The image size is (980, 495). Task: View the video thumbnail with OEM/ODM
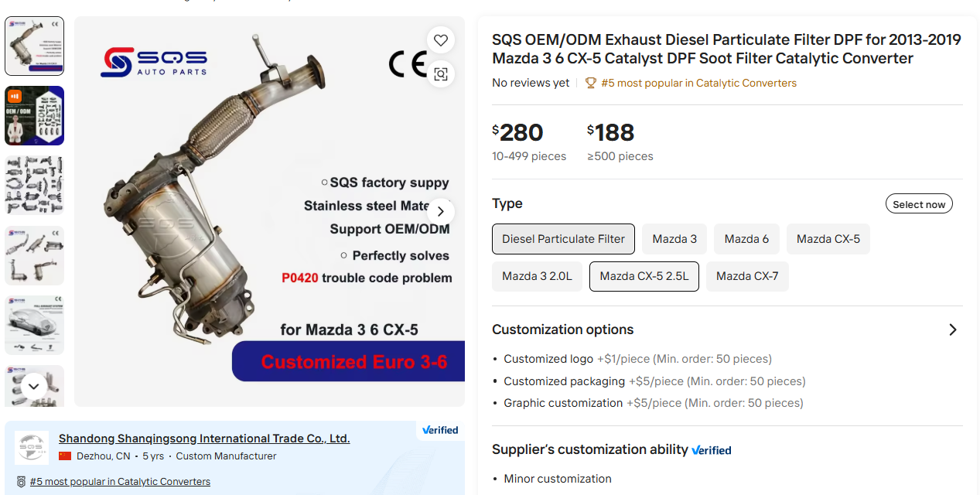(35, 116)
